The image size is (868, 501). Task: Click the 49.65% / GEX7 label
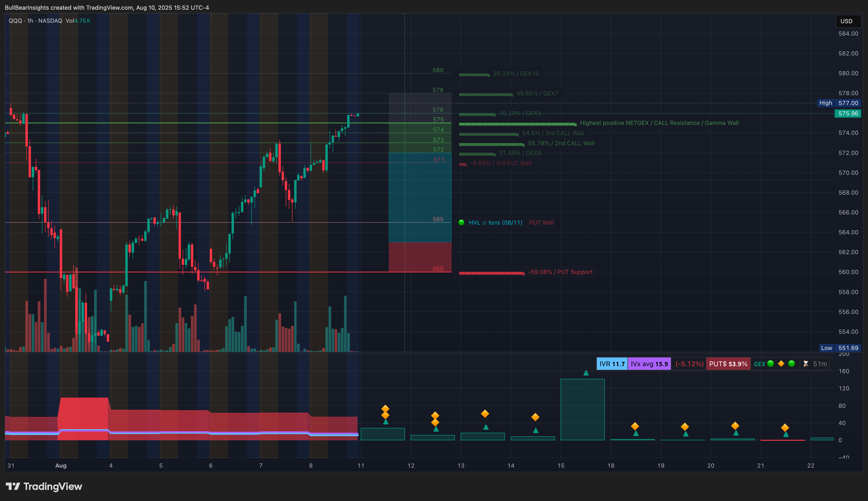pyautogui.click(x=537, y=94)
